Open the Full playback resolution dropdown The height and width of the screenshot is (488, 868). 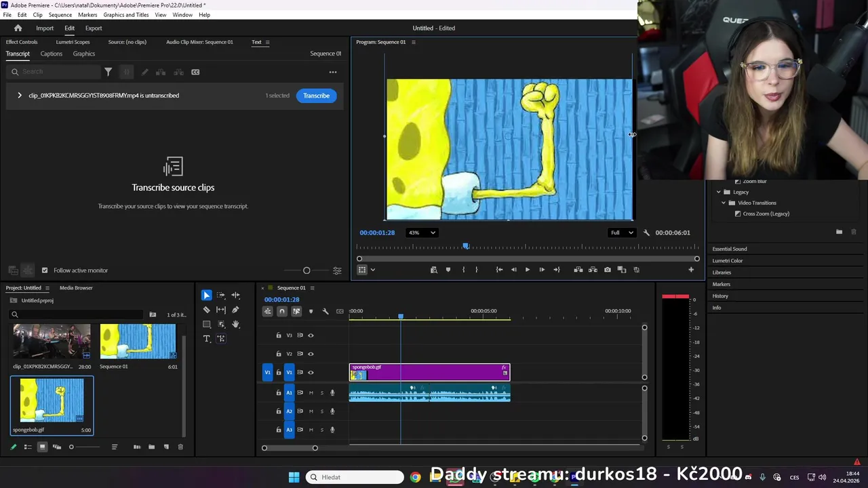coord(622,232)
